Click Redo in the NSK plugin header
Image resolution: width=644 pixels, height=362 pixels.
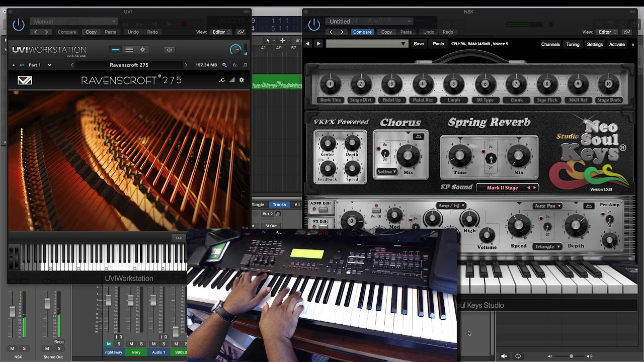[448, 32]
